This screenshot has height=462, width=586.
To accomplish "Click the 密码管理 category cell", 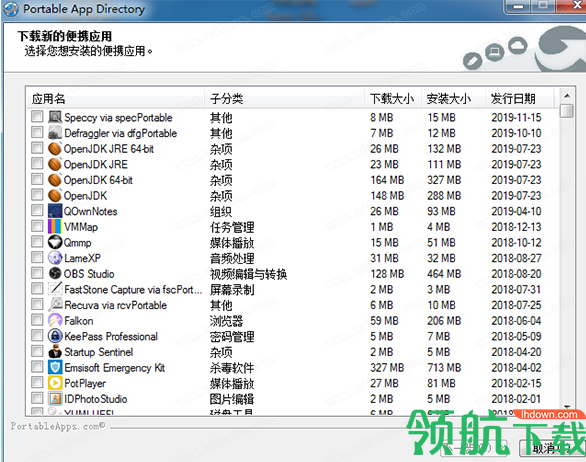I will (232, 336).
